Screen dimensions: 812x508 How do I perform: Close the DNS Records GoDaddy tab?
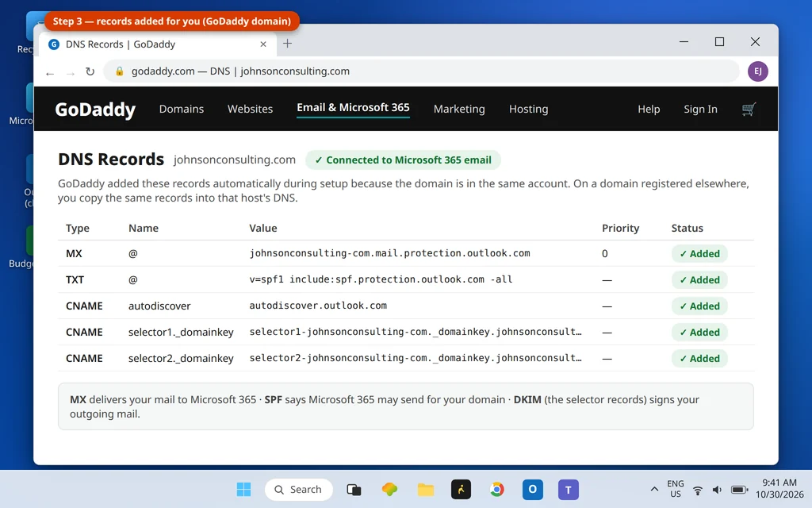click(x=263, y=44)
